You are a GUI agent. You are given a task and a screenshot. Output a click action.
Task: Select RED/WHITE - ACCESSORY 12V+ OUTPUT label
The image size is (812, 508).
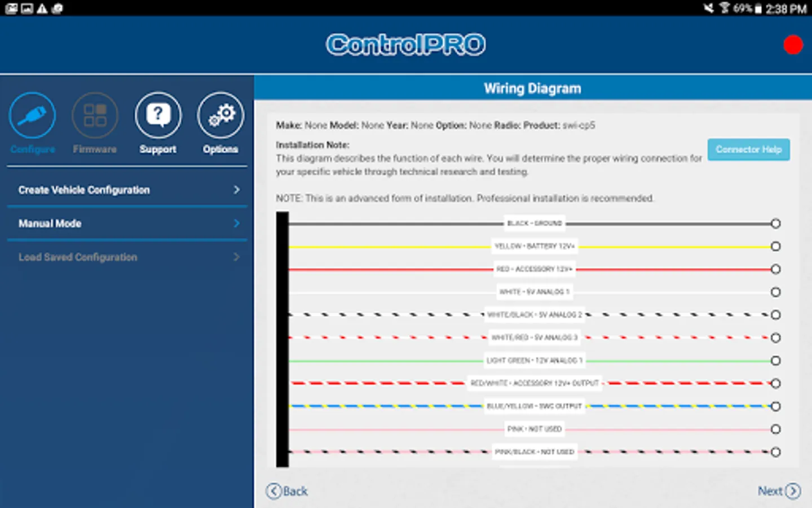point(535,383)
